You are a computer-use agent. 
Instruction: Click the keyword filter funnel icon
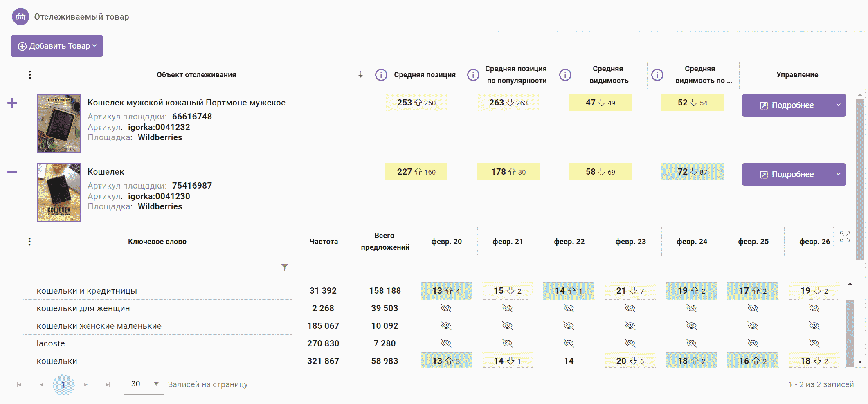point(285,267)
